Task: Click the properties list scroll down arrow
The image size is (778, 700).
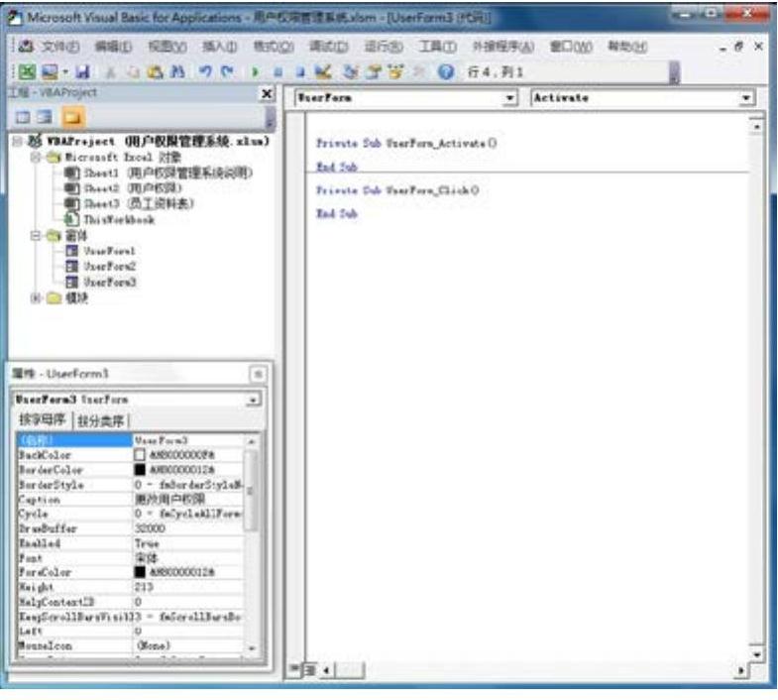Action: click(x=252, y=648)
